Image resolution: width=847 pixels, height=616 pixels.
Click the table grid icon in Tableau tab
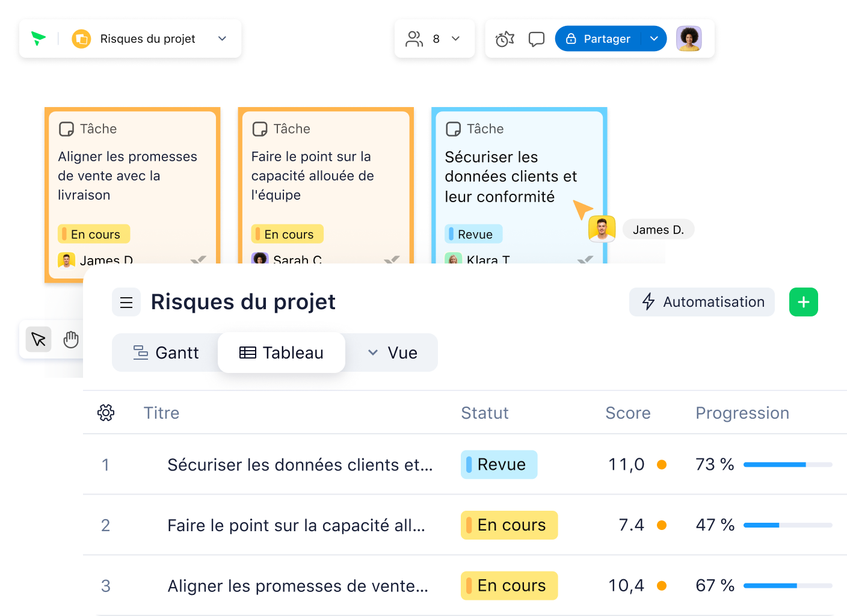[x=248, y=353]
